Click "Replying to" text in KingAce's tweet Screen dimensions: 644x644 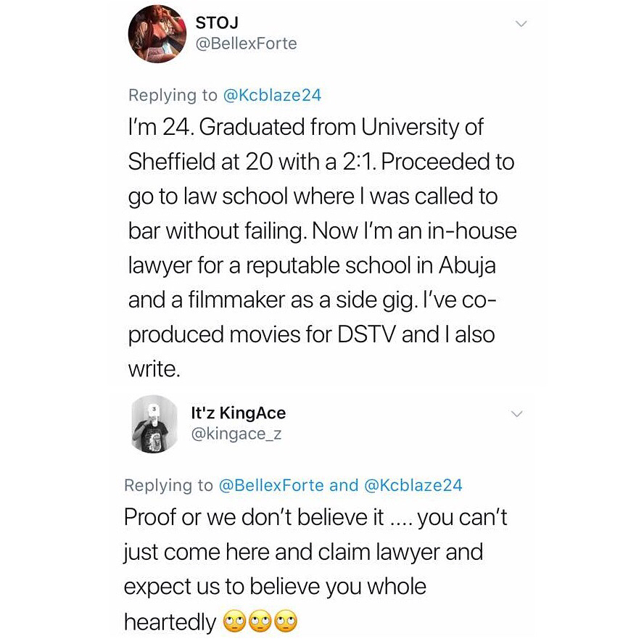point(169,485)
